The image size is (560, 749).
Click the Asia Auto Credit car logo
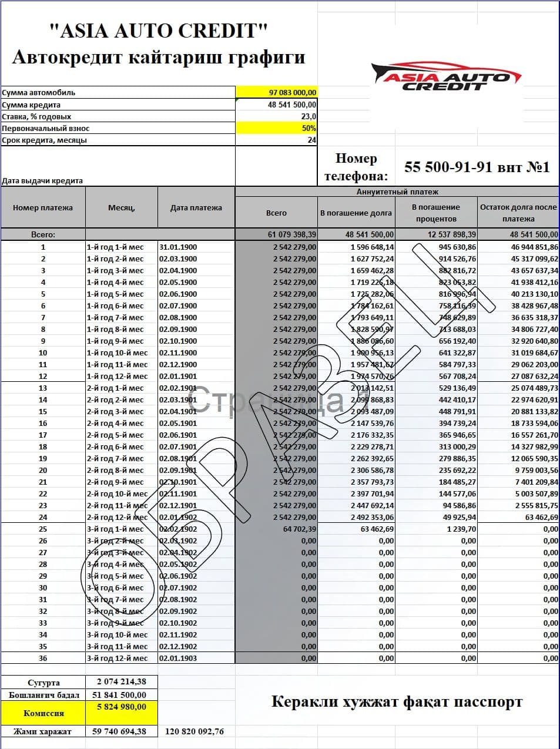(x=447, y=77)
